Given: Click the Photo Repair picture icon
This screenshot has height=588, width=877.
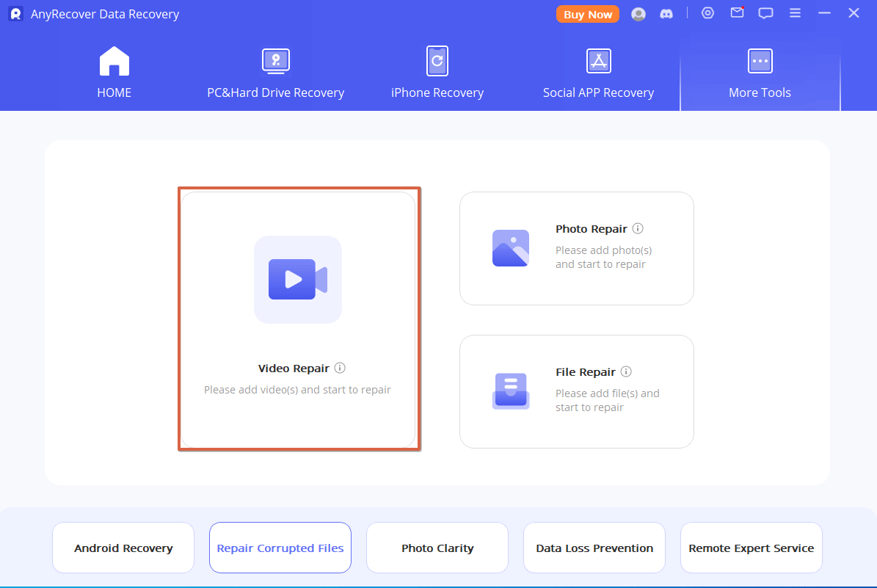Looking at the screenshot, I should 511,248.
